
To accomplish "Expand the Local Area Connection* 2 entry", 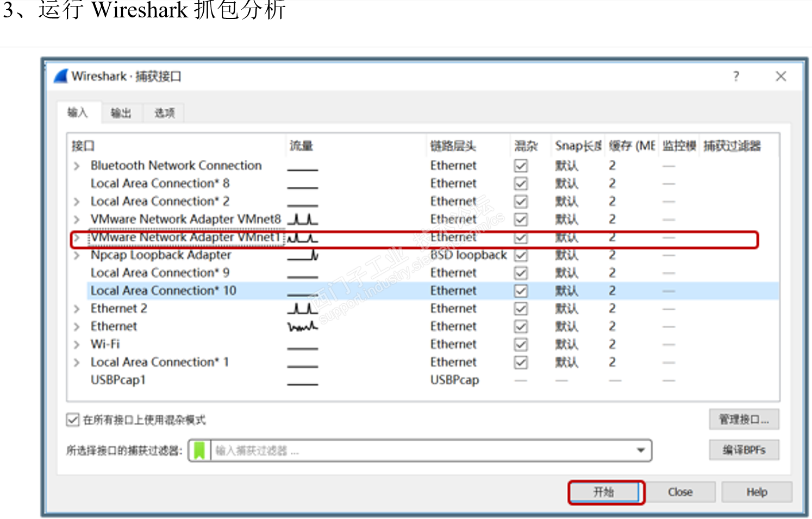I will (x=77, y=202).
